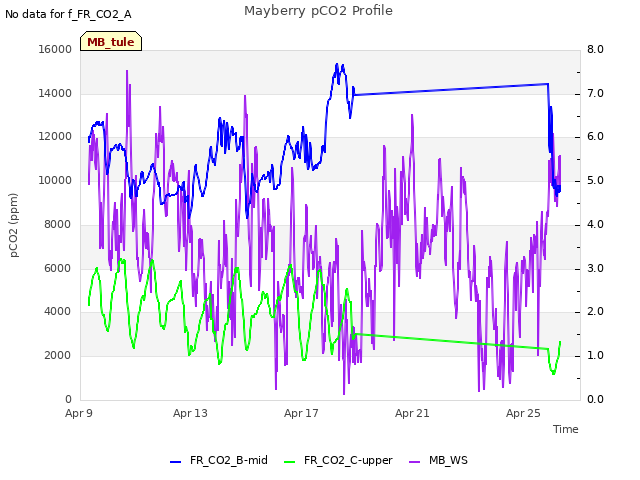Click the 2000 left axis value
Screen dimensions: 640x480
pos(58,356)
